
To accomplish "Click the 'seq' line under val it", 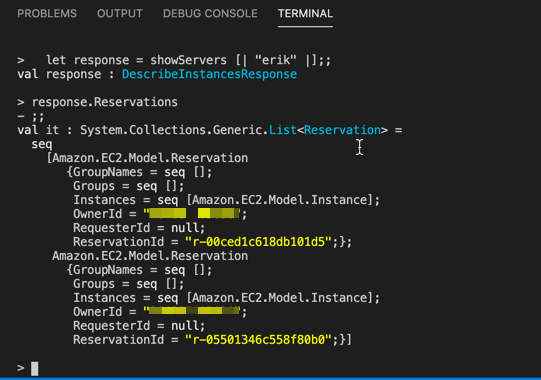I will 42,144.
